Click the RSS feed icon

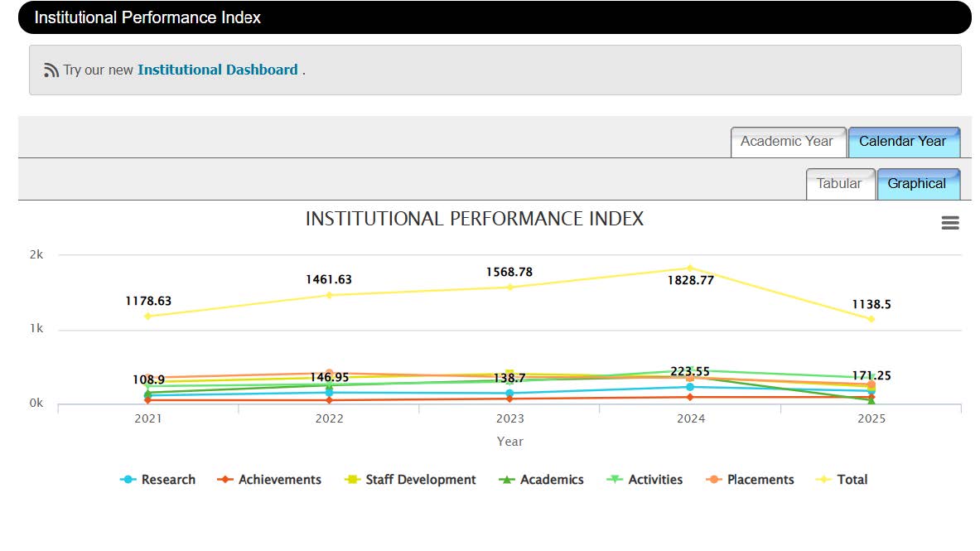pos(51,70)
